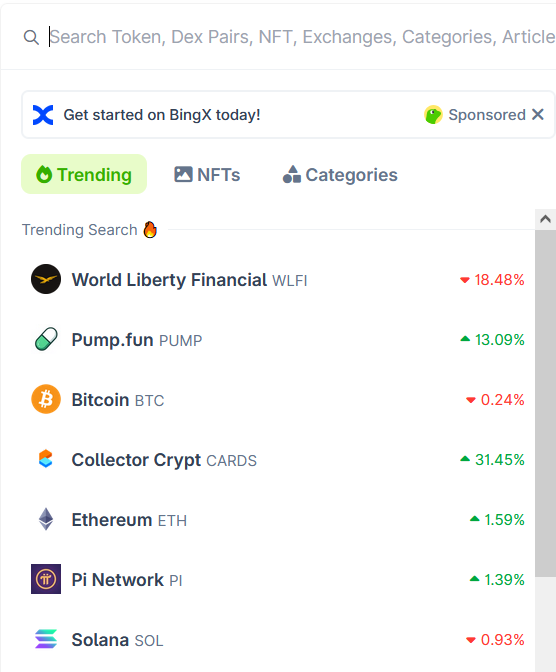Open Ethereum ETH search result

click(x=278, y=519)
